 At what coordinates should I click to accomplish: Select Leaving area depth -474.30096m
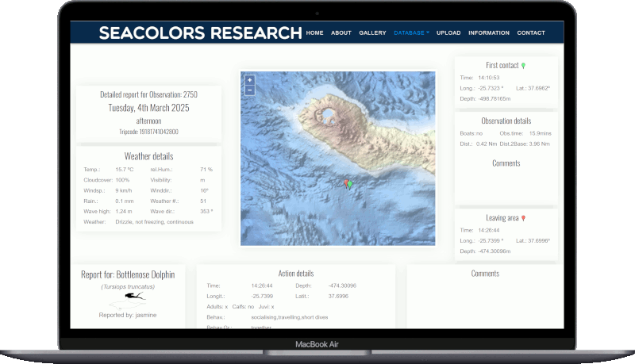tap(494, 251)
